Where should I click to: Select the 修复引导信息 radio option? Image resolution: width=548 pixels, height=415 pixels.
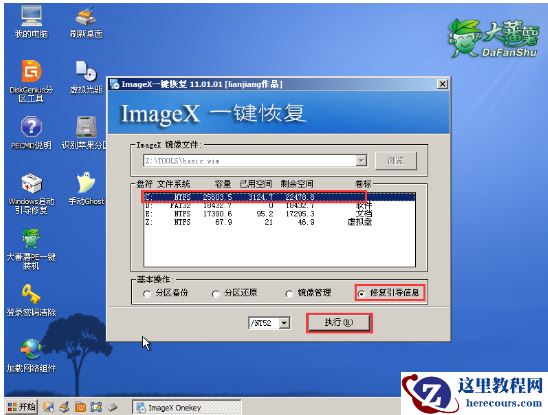(x=390, y=293)
